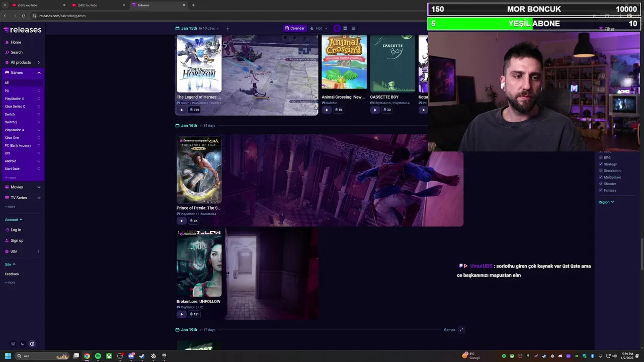Follow Animal Crossing via bell 86
This screenshot has width=644, height=362.
[339, 110]
